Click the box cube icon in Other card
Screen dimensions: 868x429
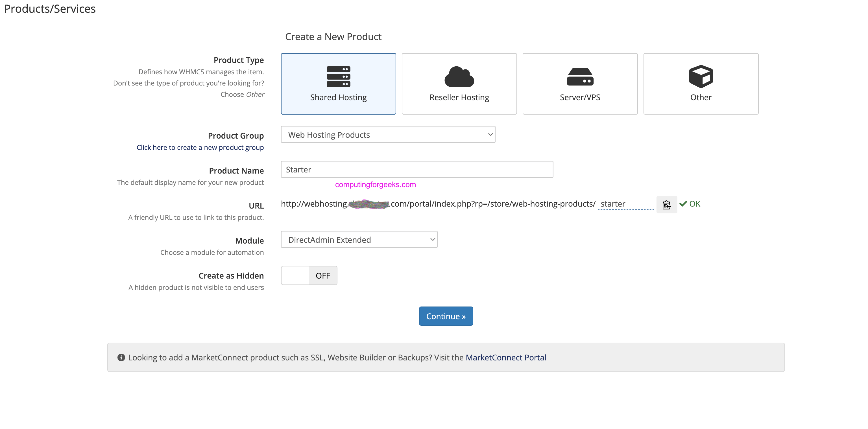click(x=701, y=76)
